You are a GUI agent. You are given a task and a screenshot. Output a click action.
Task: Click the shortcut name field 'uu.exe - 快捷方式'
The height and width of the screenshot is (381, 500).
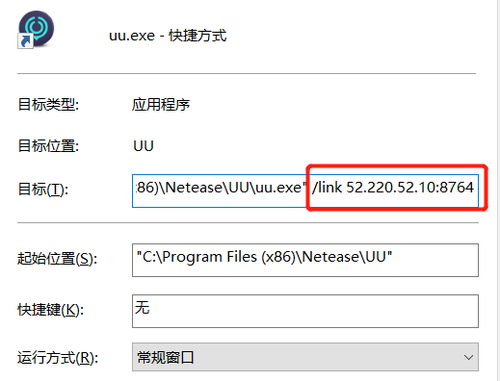pyautogui.click(x=168, y=36)
